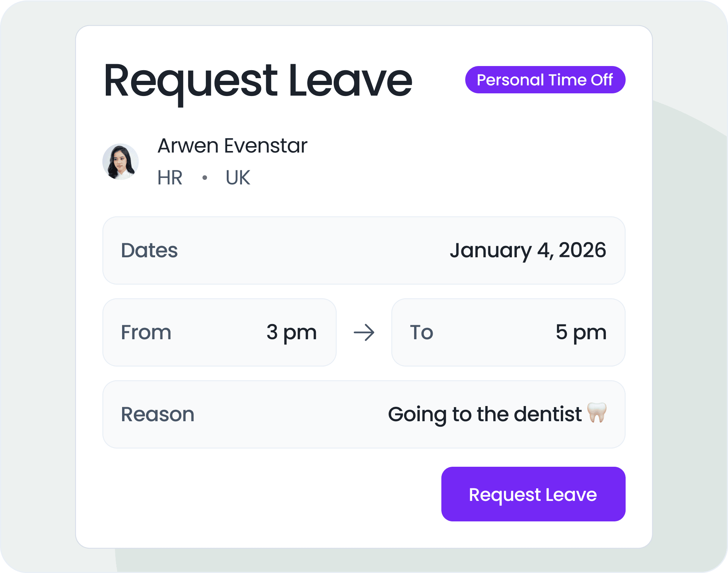This screenshot has width=728, height=573.
Task: Submit the Request Leave button
Action: (x=530, y=494)
